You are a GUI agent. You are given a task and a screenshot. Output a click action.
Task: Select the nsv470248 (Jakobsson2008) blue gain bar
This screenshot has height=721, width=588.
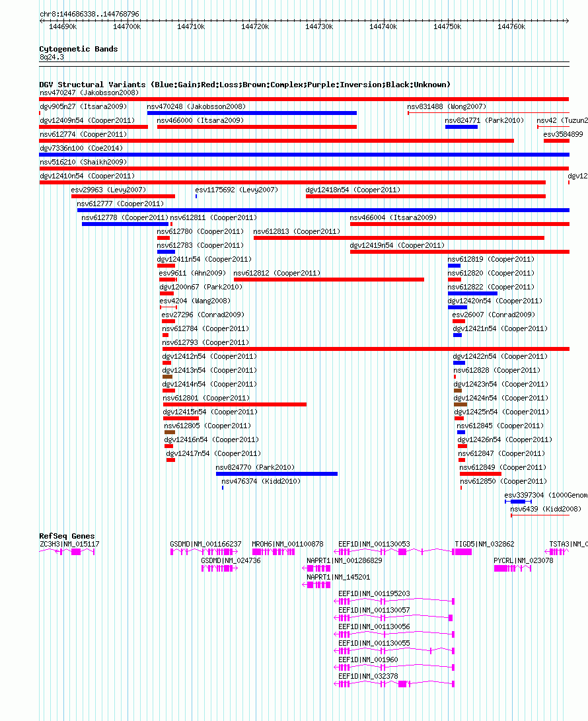[x=252, y=113]
